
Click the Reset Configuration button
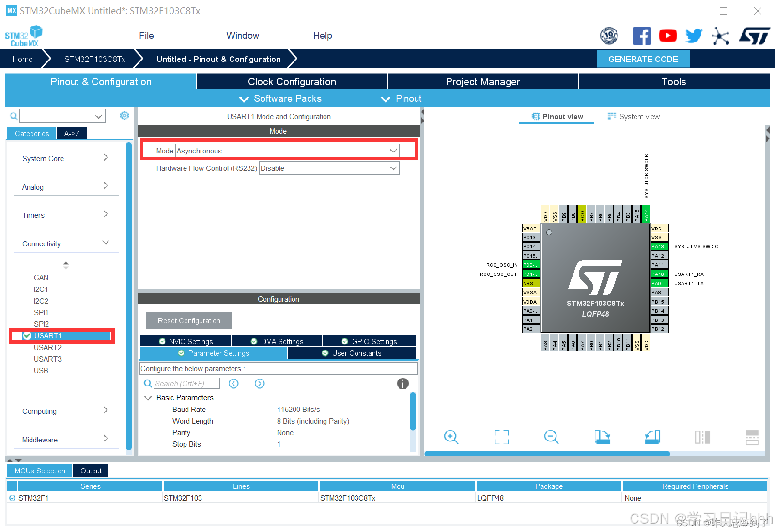tap(189, 321)
